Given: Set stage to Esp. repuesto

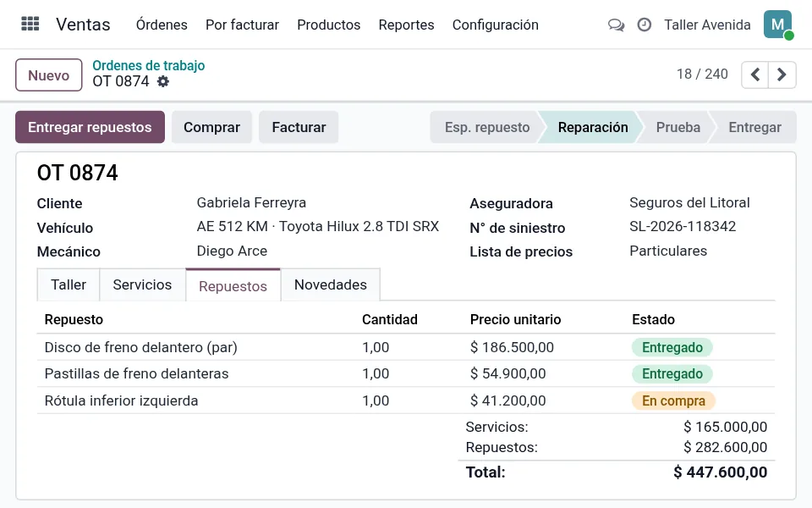Looking at the screenshot, I should click(487, 127).
